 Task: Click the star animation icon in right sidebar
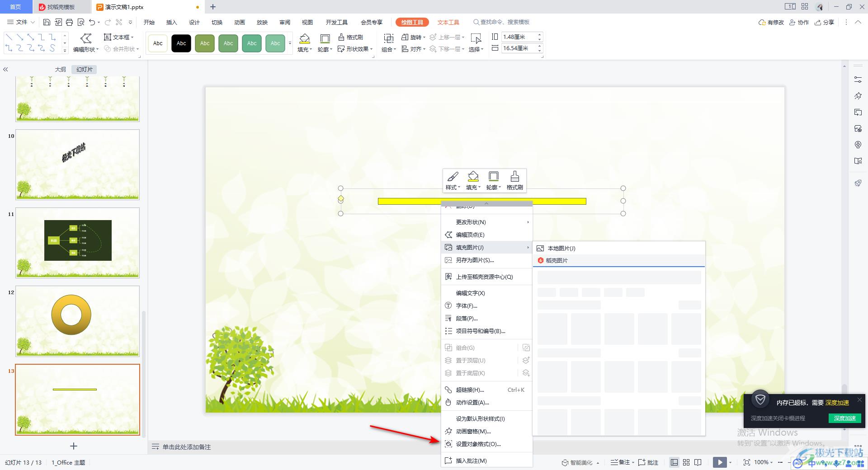[x=858, y=96]
